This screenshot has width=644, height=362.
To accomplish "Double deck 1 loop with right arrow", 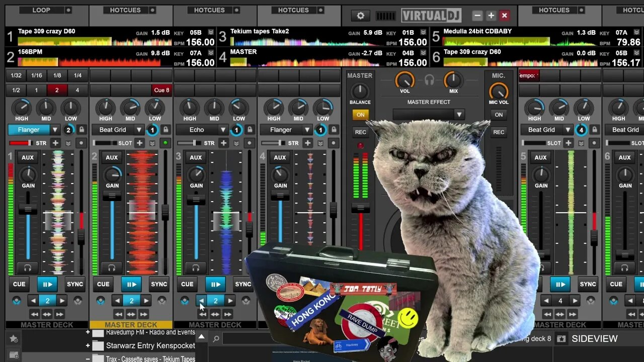I will click(62, 301).
